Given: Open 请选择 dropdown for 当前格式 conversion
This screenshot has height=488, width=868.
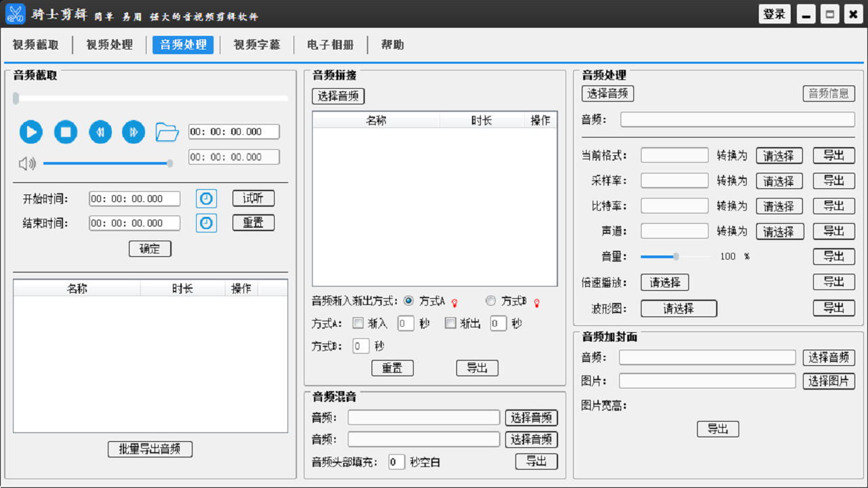Looking at the screenshot, I should coord(779,155).
